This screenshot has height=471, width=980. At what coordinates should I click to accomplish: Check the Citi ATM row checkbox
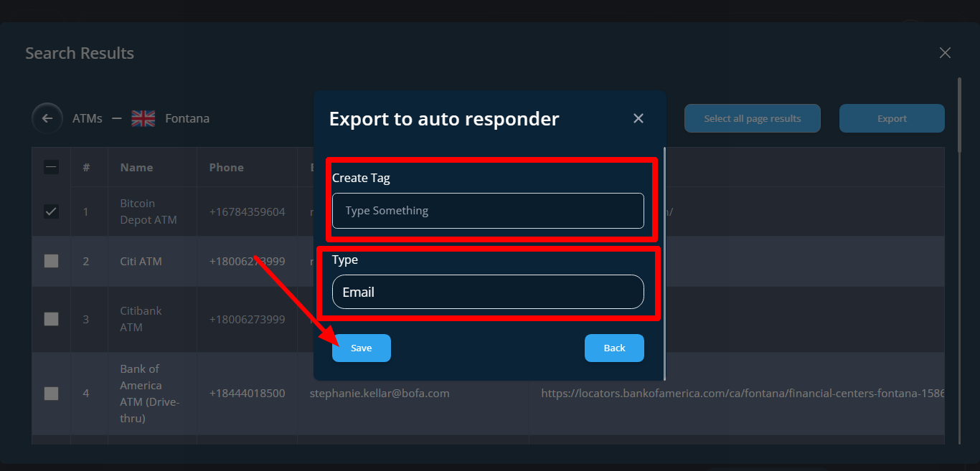(51, 261)
